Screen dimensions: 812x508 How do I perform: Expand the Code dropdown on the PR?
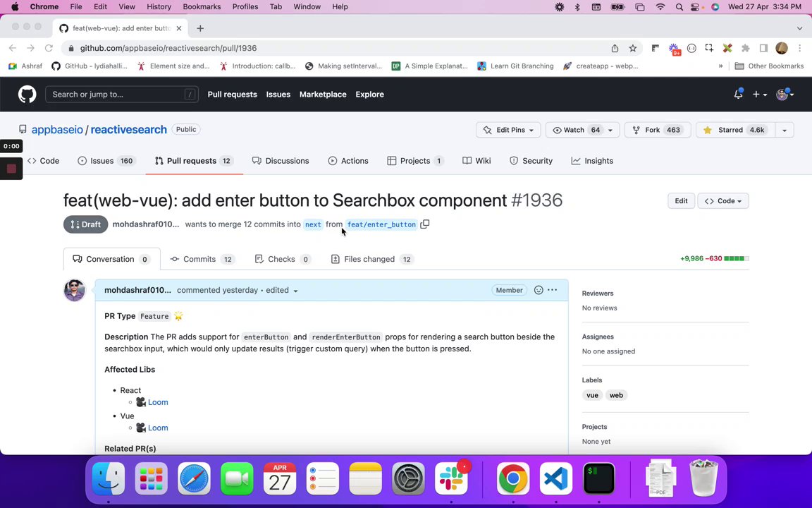coord(723,200)
